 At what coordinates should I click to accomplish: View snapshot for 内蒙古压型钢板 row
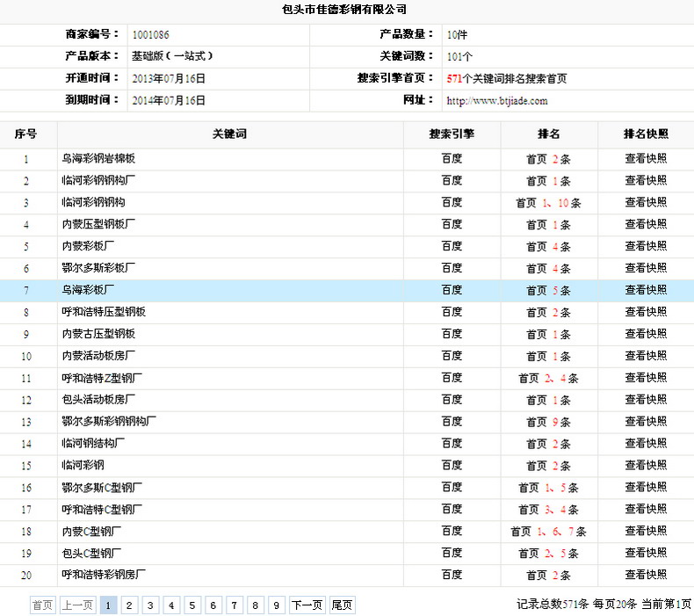click(646, 334)
